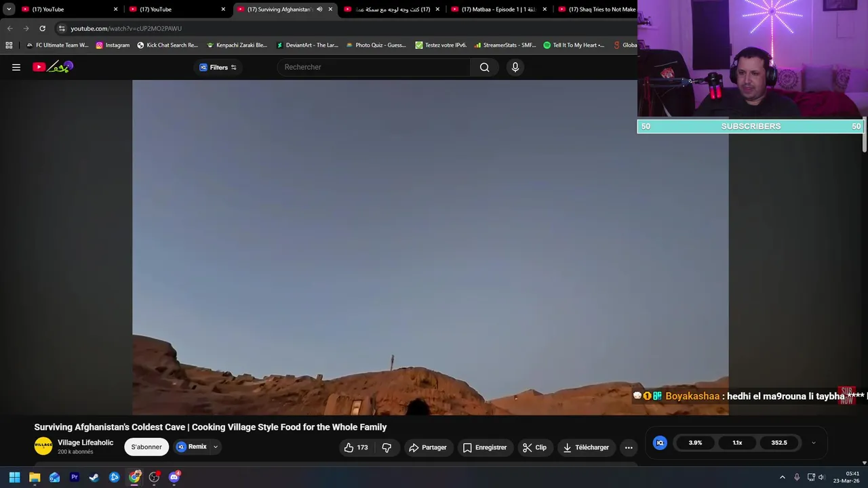Open Discord from the taskbar
This screenshot has width=868, height=488.
point(174,477)
